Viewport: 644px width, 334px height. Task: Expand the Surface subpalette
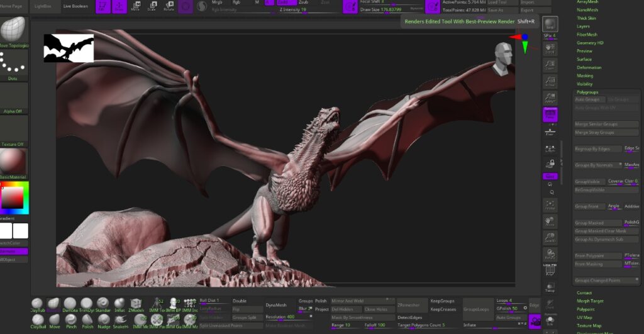pos(584,59)
